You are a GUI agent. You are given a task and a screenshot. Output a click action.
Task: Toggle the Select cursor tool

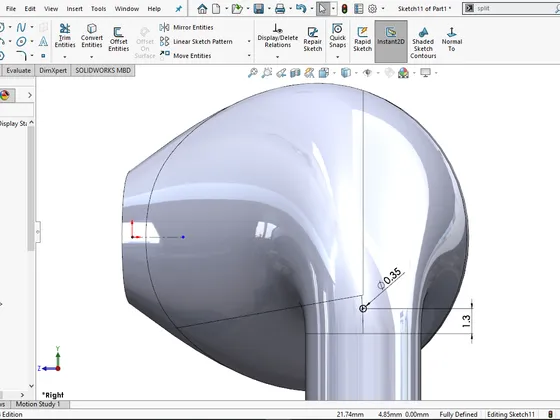[x=322, y=9]
